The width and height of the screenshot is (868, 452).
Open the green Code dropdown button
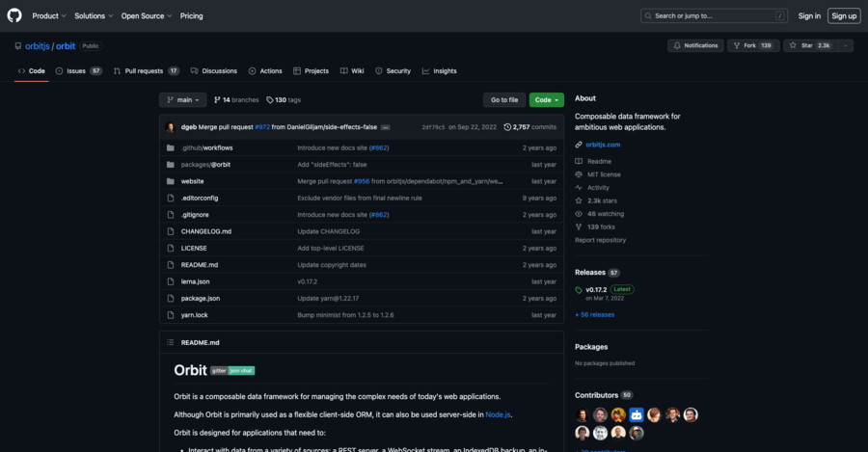point(547,100)
